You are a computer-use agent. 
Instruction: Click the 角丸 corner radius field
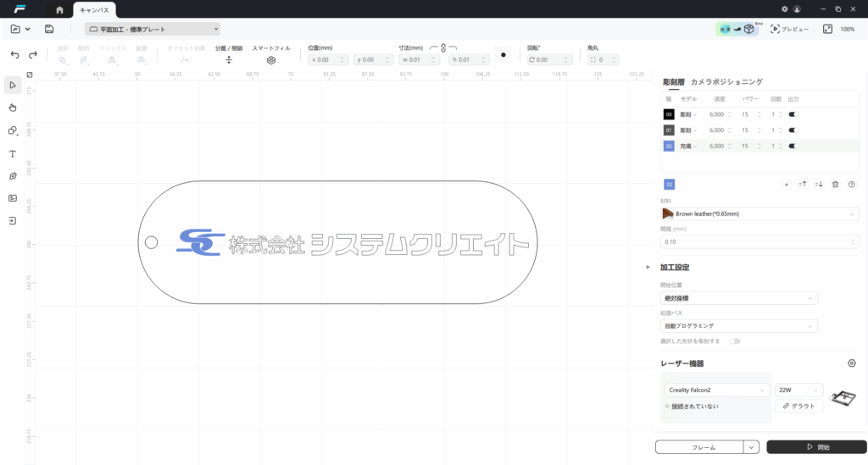[x=603, y=60]
